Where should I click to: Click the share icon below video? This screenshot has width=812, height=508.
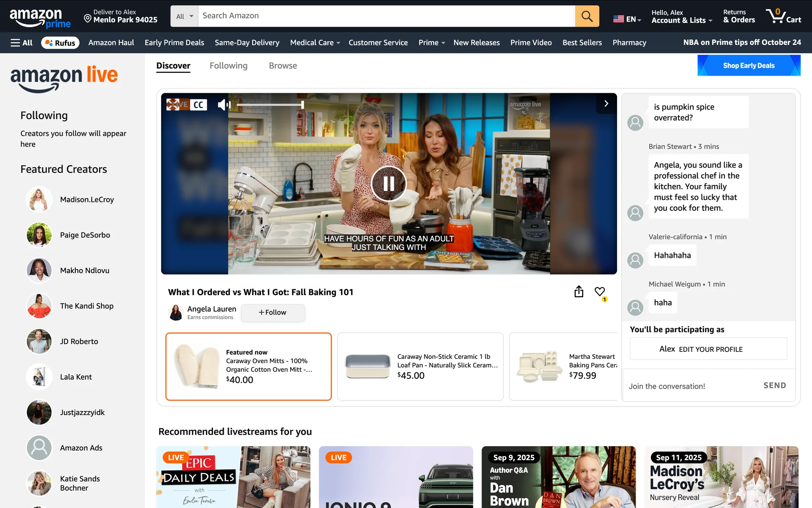click(579, 292)
